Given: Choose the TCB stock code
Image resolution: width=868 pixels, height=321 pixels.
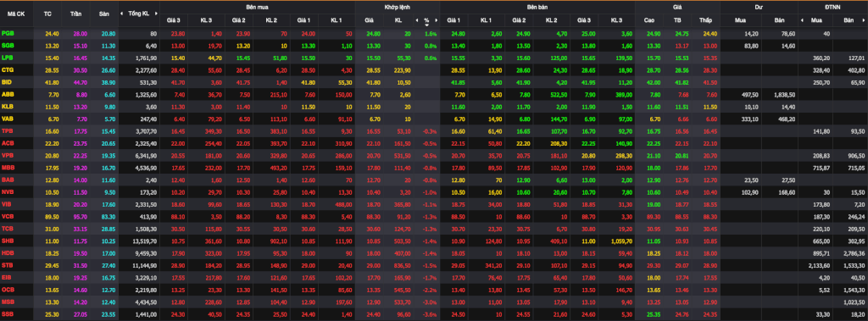Looking at the screenshot, I should 8,228.
